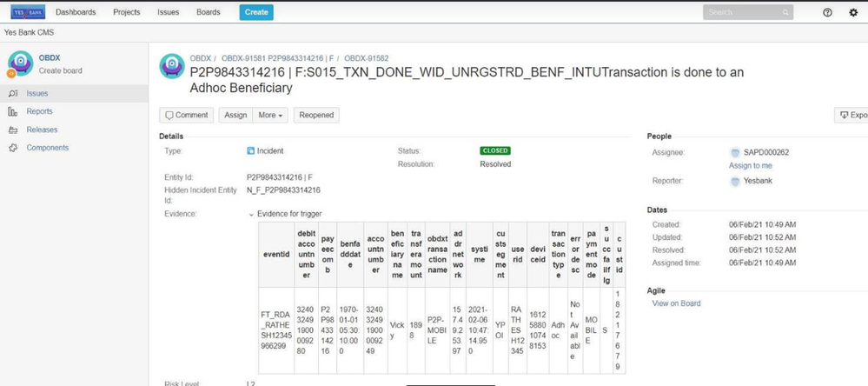Click hidden entity value N_F_P2P9843314216
Screen dimensions: 868x386
click(283, 190)
